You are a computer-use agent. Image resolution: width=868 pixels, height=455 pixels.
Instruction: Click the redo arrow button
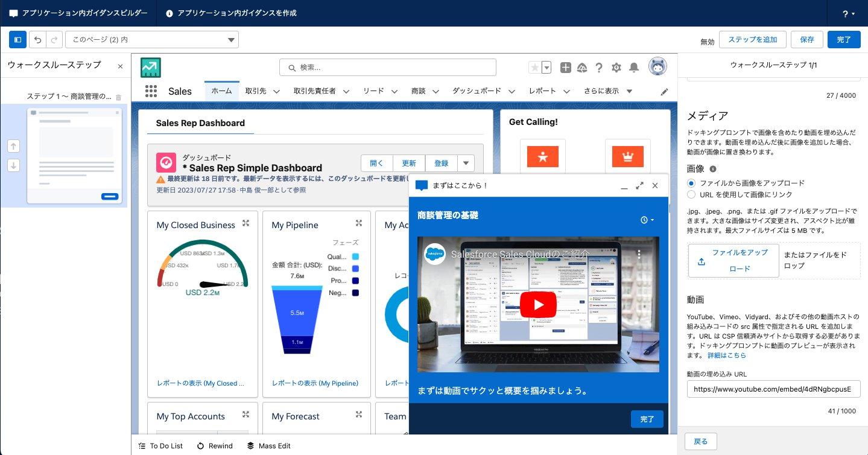click(54, 40)
